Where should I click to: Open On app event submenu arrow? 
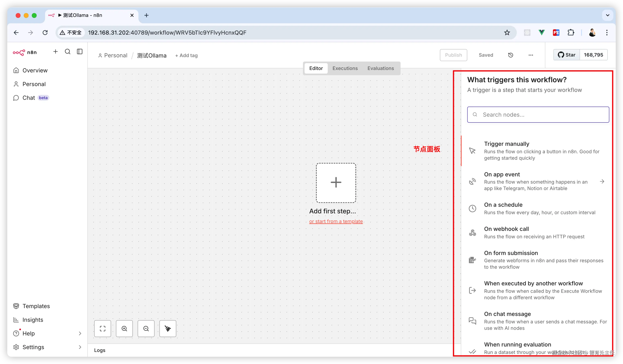point(602,181)
